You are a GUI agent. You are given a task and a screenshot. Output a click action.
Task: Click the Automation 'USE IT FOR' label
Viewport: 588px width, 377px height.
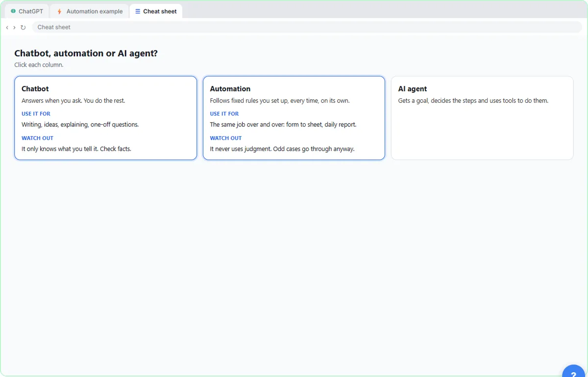pyautogui.click(x=224, y=114)
